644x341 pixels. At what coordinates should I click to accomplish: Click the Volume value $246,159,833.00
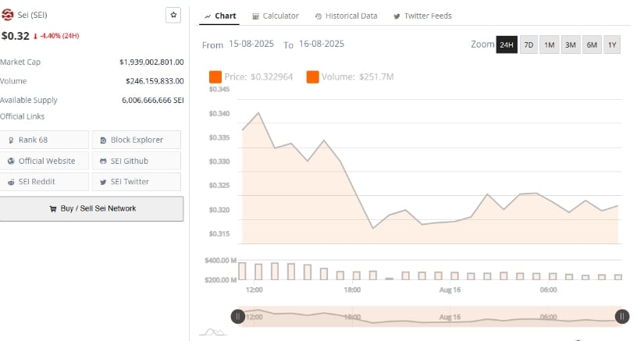point(155,81)
